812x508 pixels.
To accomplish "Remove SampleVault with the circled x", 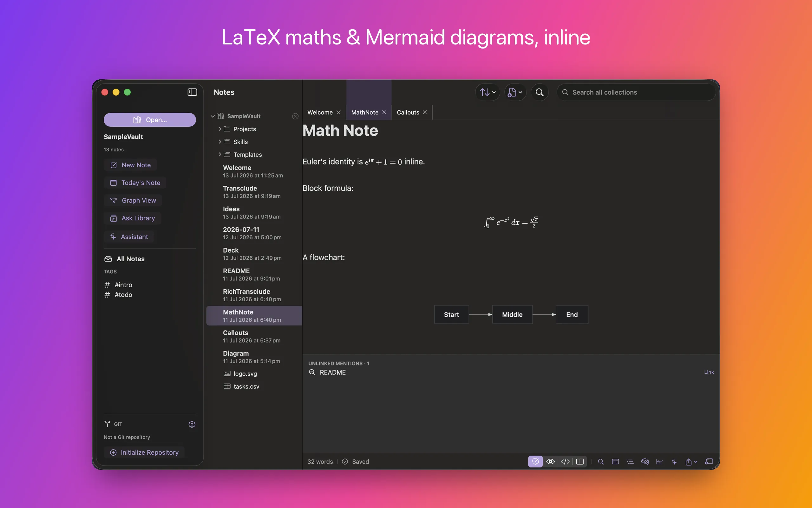I will [295, 116].
